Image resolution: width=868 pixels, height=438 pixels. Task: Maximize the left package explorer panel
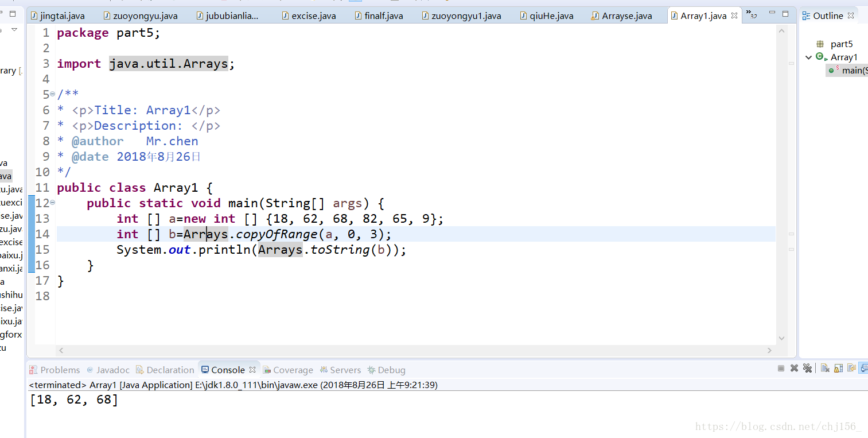[13, 13]
